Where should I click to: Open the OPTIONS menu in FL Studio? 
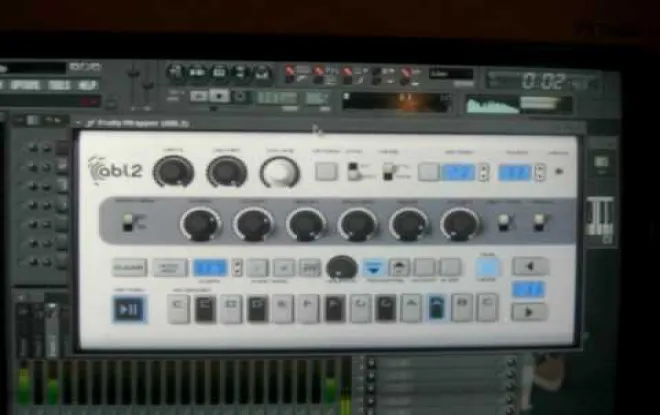[25, 85]
